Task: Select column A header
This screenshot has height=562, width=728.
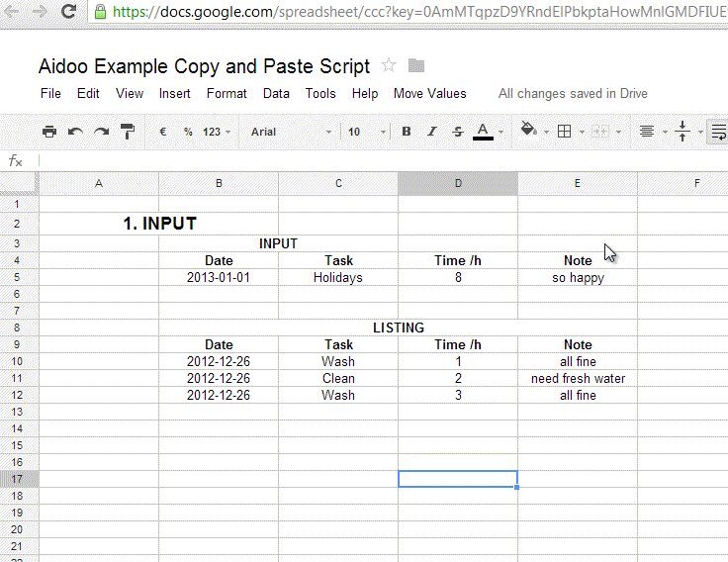Action: (99, 183)
